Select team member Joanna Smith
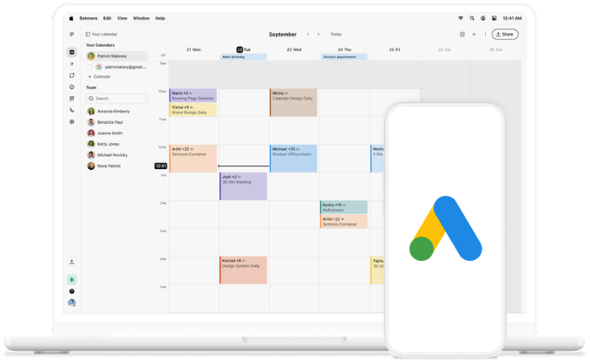The height and width of the screenshot is (364, 590). [x=105, y=133]
